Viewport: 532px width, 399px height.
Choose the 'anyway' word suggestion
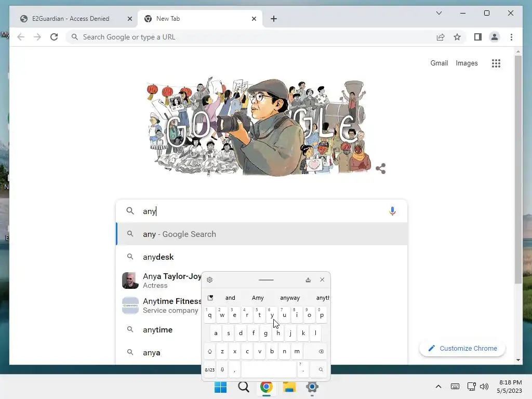(x=290, y=298)
